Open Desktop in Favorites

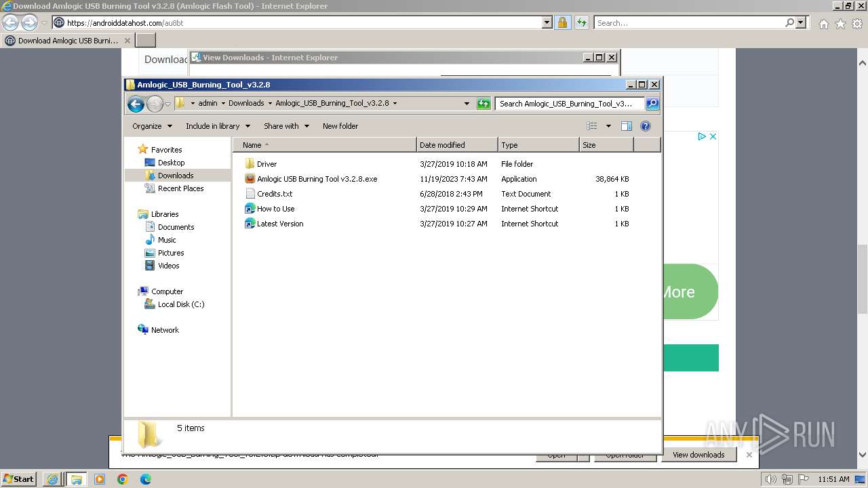pyautogui.click(x=171, y=163)
